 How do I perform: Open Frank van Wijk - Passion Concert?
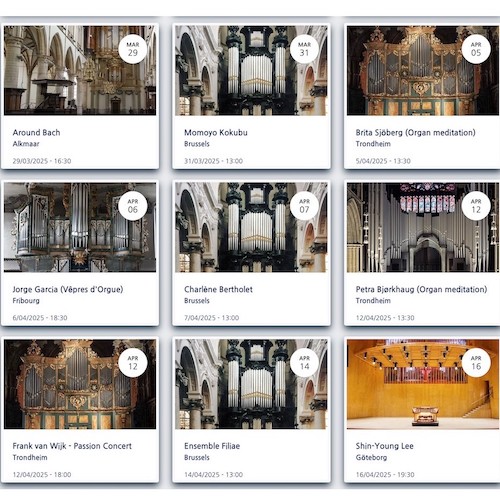click(72, 446)
